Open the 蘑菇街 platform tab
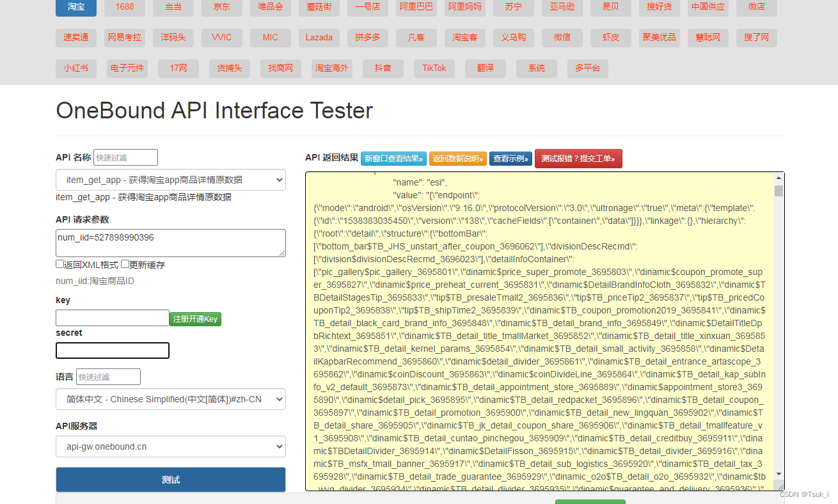The width and height of the screenshot is (838, 504). click(x=319, y=7)
